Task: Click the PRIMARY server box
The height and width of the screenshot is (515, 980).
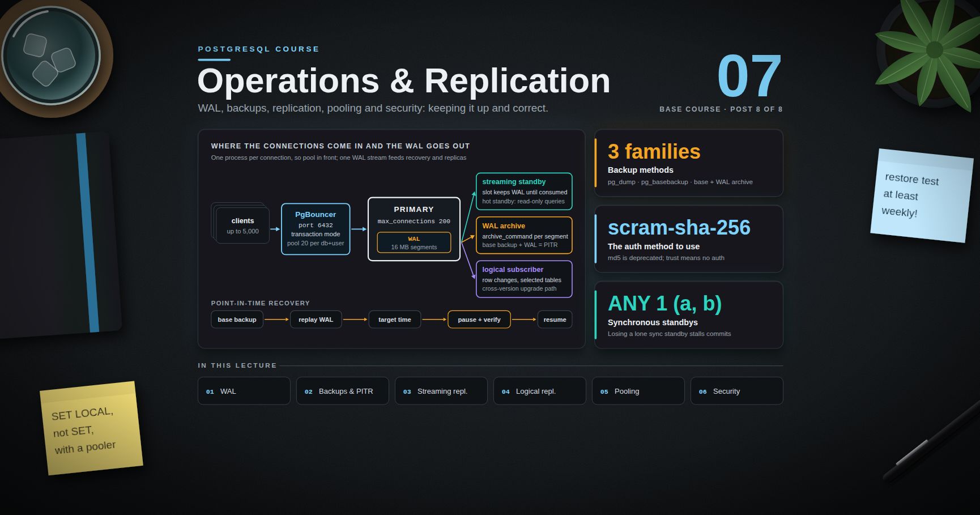Action: point(414,229)
